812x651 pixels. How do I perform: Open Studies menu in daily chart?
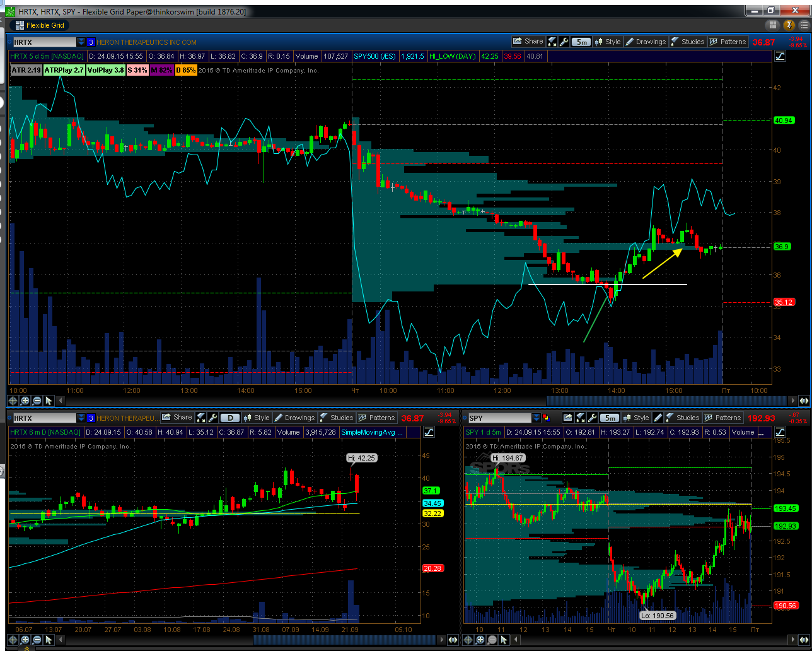point(336,418)
